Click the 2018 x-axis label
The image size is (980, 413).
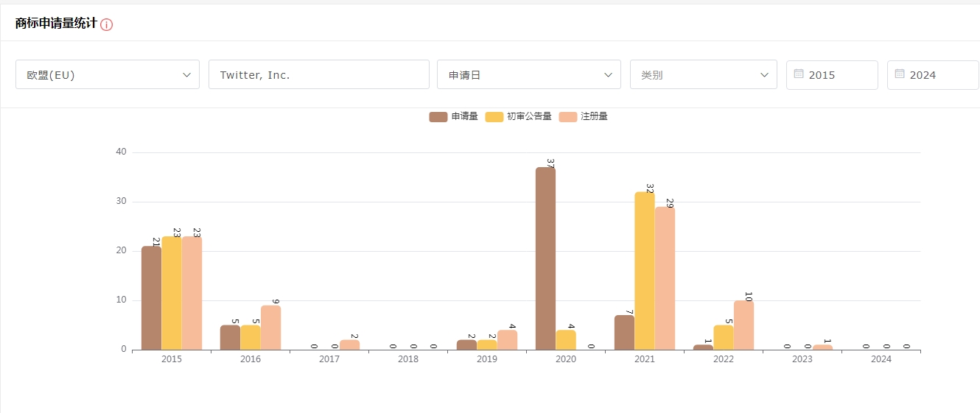click(408, 359)
